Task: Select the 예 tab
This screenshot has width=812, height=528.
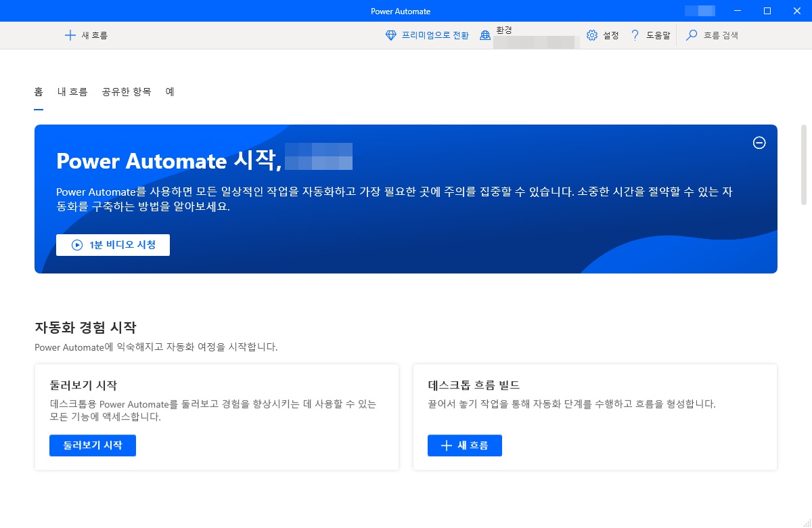Action: (168, 91)
